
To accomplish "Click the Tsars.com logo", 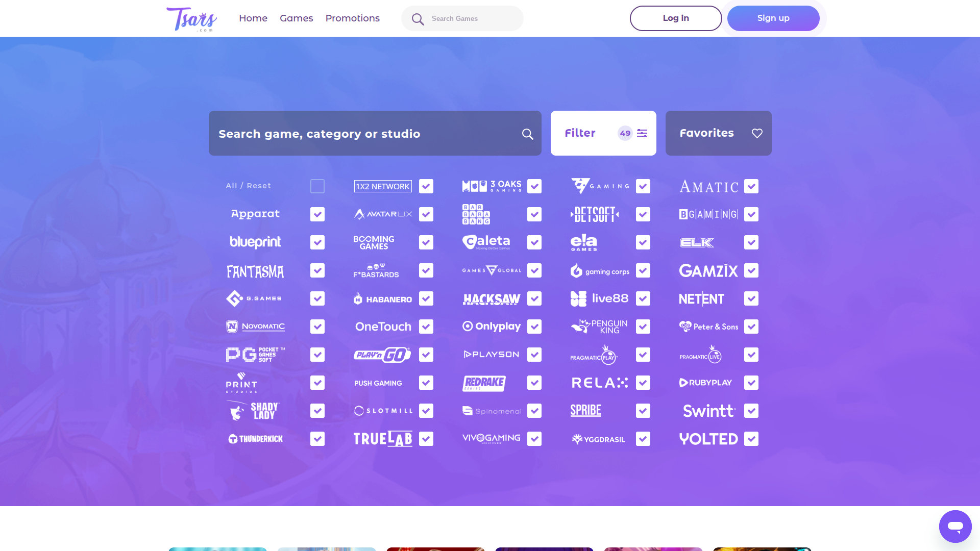I will coord(192,19).
